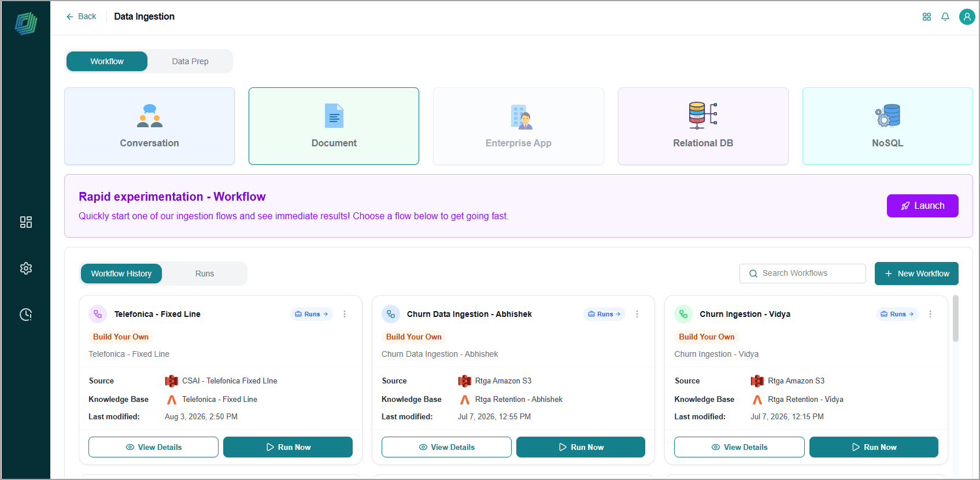The height and width of the screenshot is (480, 980).
Task: Click the Build Your Own tag on Telefonica card
Action: (x=121, y=337)
